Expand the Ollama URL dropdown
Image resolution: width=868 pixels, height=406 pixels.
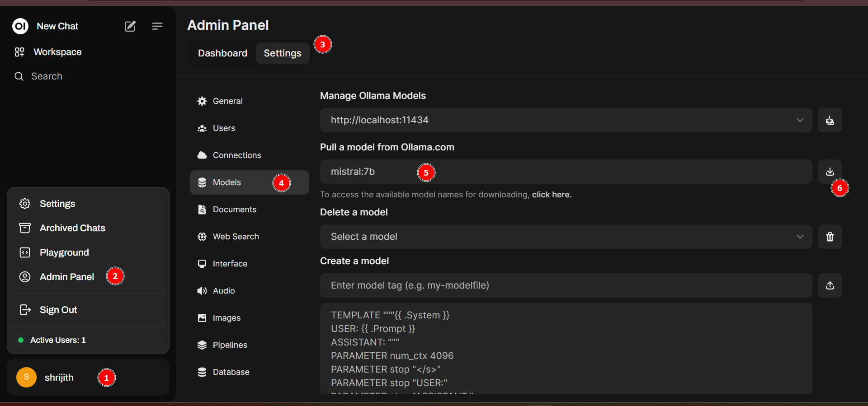coord(800,120)
